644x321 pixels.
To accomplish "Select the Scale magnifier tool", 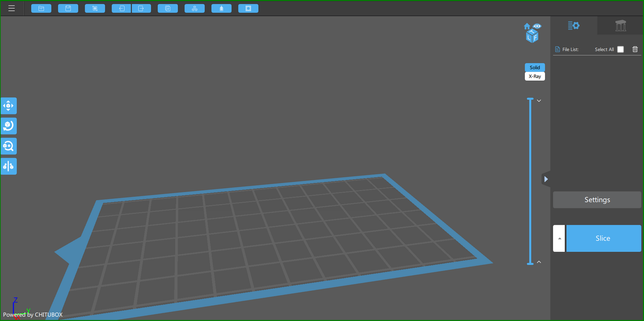I will (x=8, y=146).
